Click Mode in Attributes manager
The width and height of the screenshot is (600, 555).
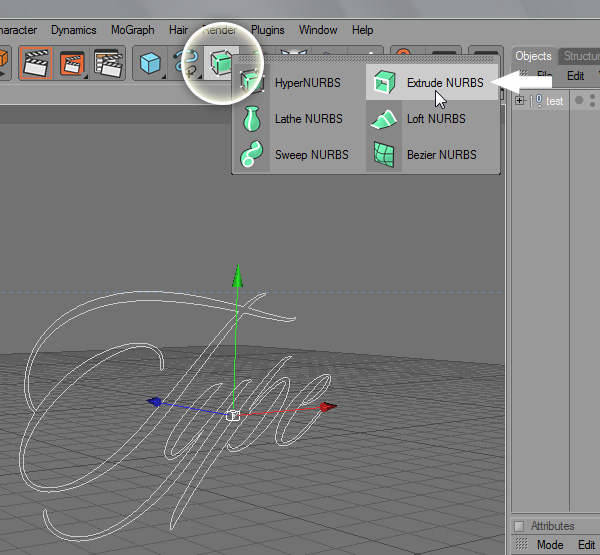(550, 545)
